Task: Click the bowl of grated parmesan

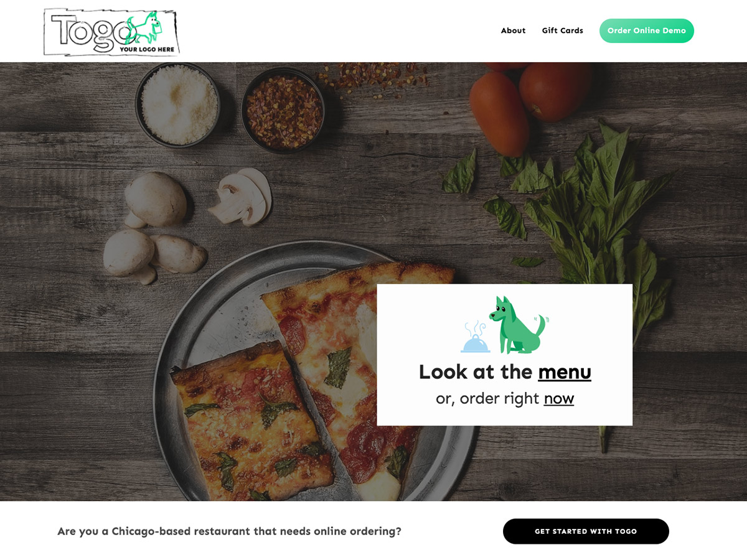Action: (179, 105)
